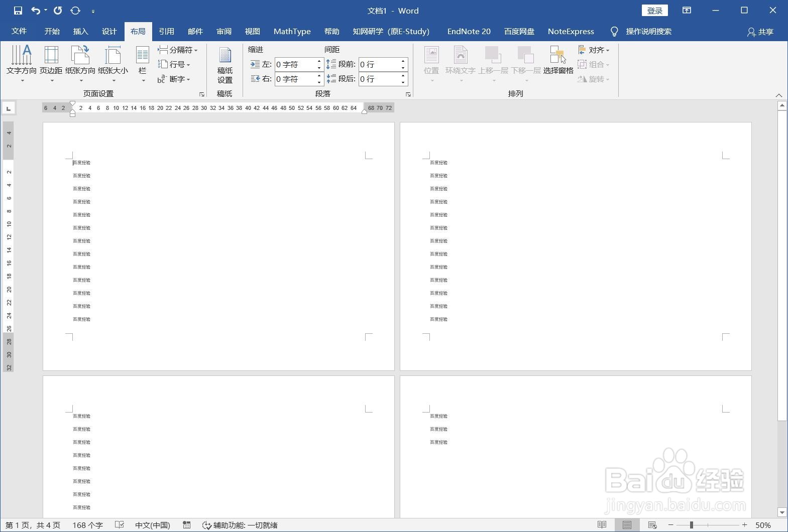Decrease the right indent with down spinner
This screenshot has height=532, width=788.
click(319, 82)
